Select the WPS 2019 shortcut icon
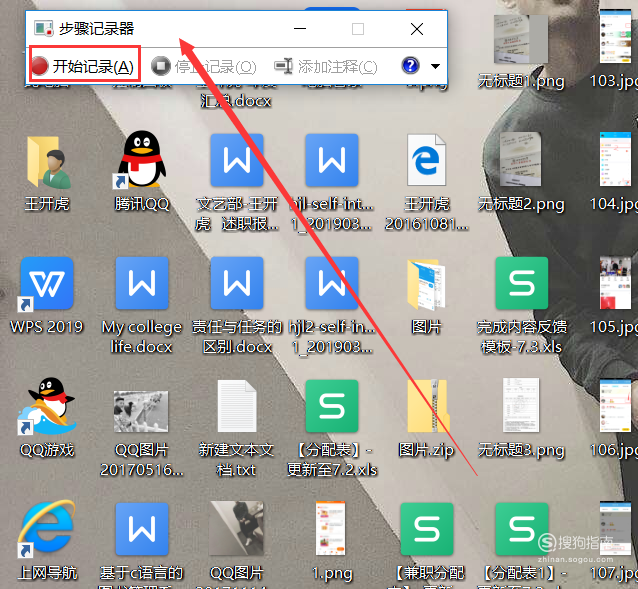 pyautogui.click(x=47, y=284)
